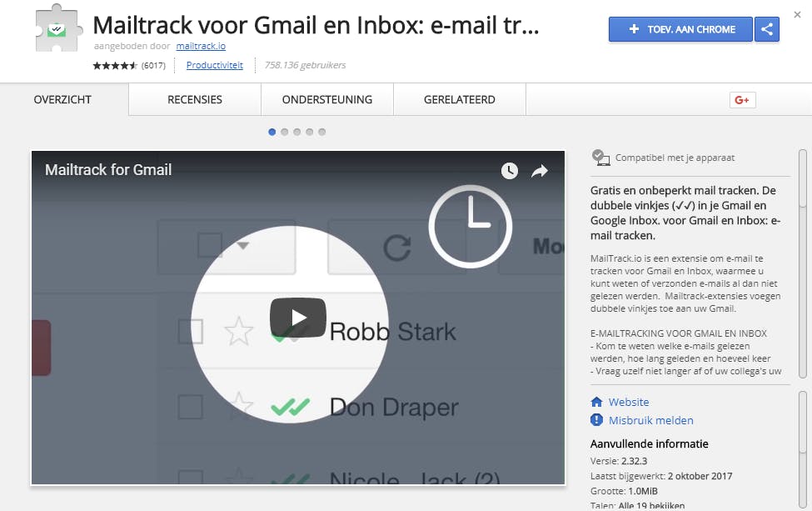The width and height of the screenshot is (812, 511).
Task: Close the extension detail dialog
Action: point(798,15)
